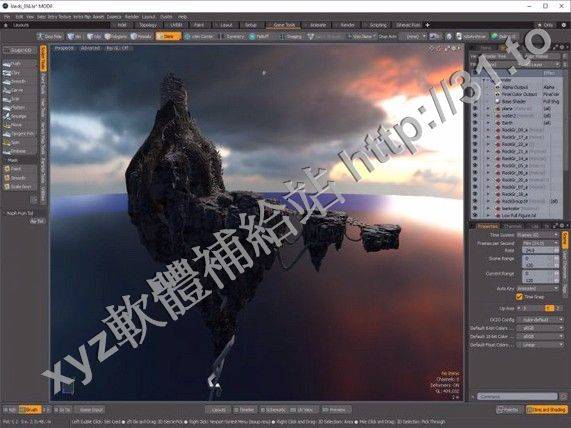Click the Render button in bottom bar

click(x=244, y=410)
